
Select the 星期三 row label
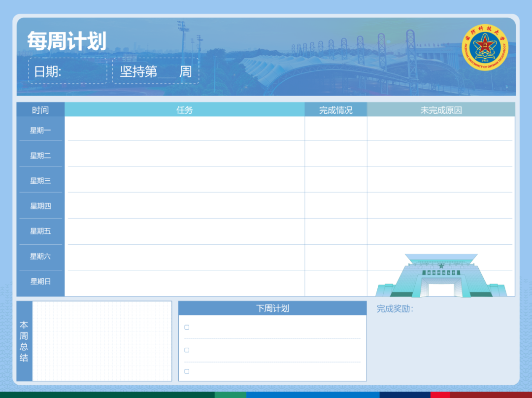click(40, 181)
